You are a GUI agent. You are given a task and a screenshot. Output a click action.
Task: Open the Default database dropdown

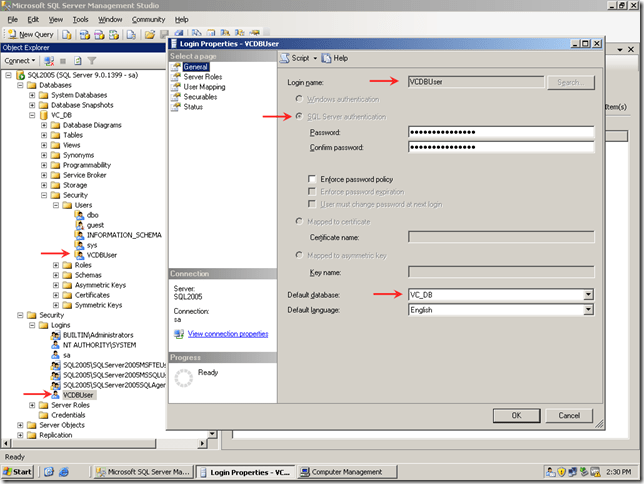pyautogui.click(x=588, y=295)
